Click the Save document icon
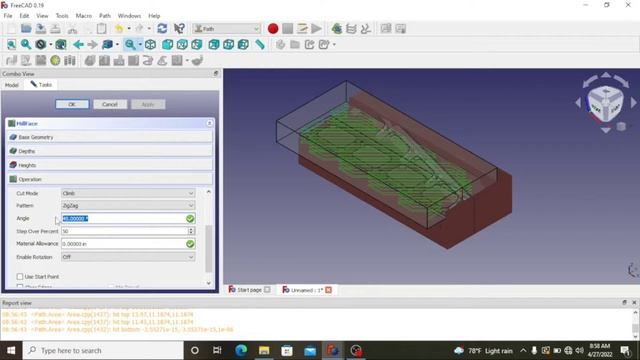640x360 pixels. point(41,29)
